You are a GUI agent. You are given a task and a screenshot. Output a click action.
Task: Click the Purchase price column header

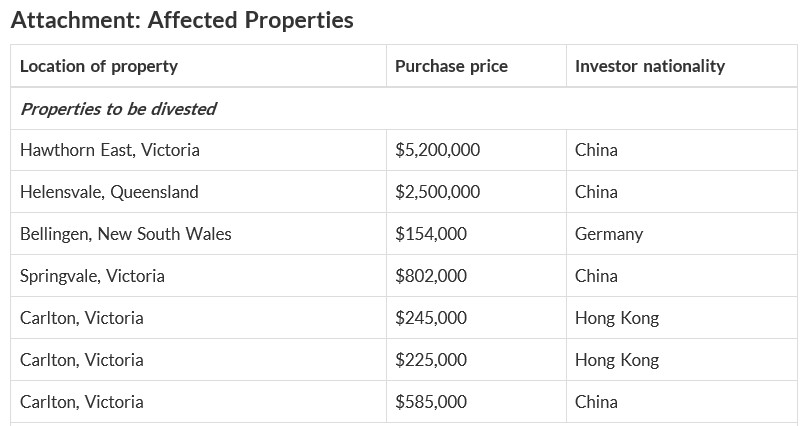point(451,66)
